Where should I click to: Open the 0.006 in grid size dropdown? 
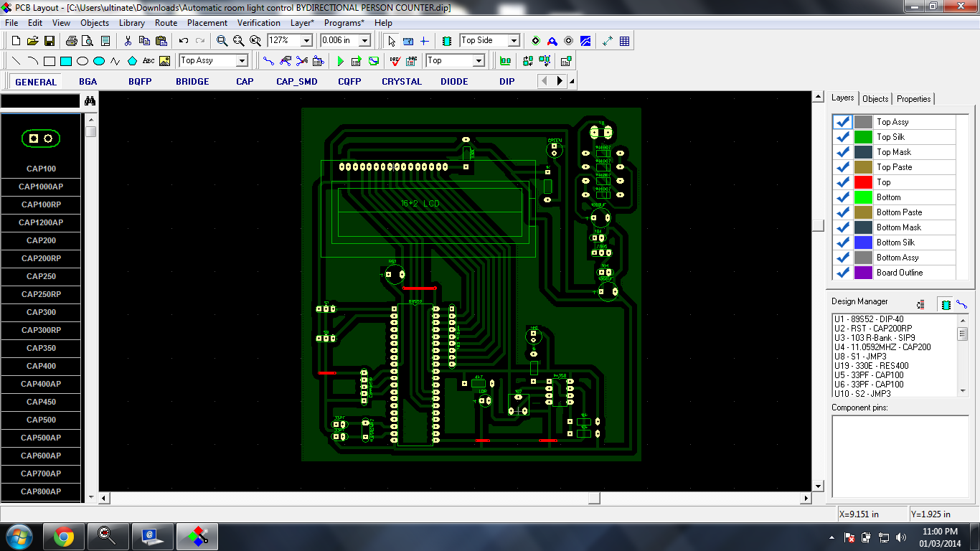pyautogui.click(x=364, y=41)
